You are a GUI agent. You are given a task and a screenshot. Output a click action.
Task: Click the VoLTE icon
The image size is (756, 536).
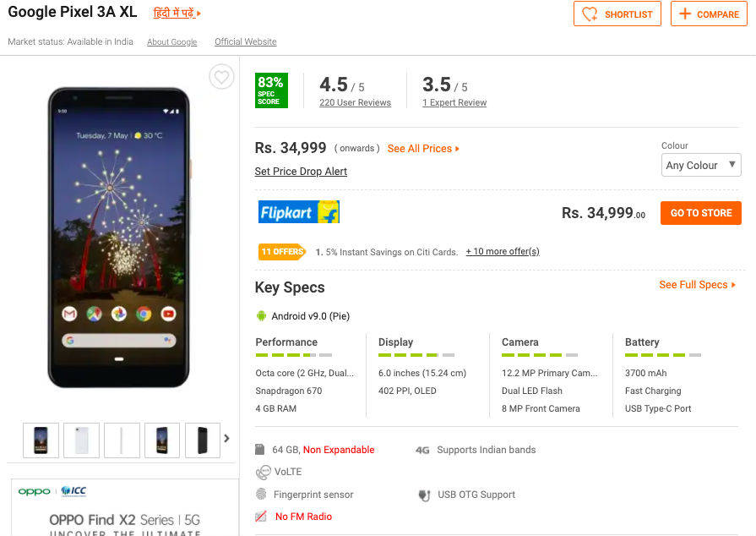coord(262,473)
